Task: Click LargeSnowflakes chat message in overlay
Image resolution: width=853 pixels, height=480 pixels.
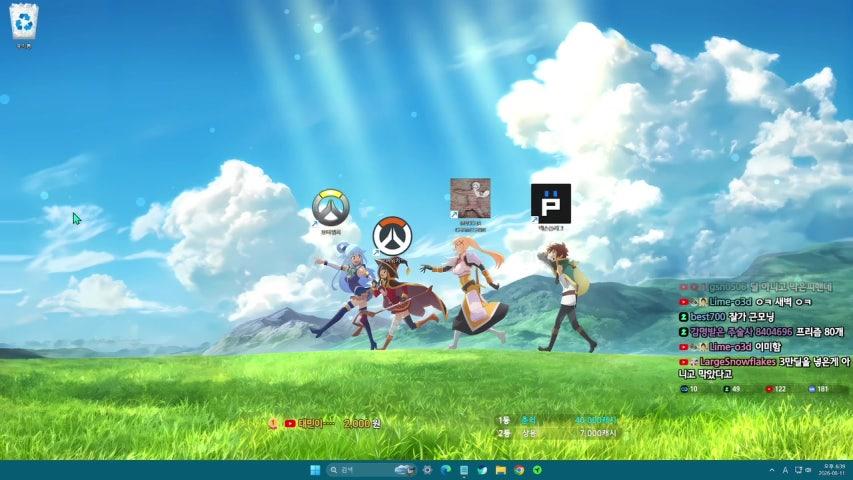Action: pyautogui.click(x=764, y=367)
